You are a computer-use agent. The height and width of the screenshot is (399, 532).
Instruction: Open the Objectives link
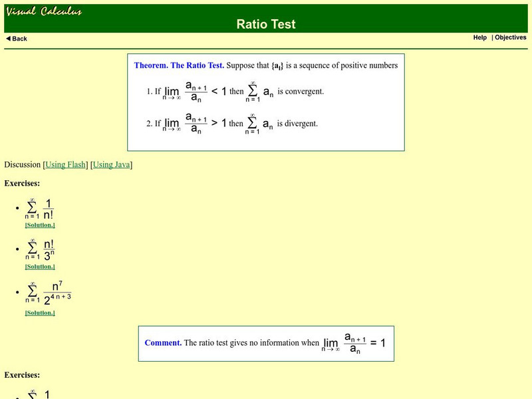click(510, 37)
